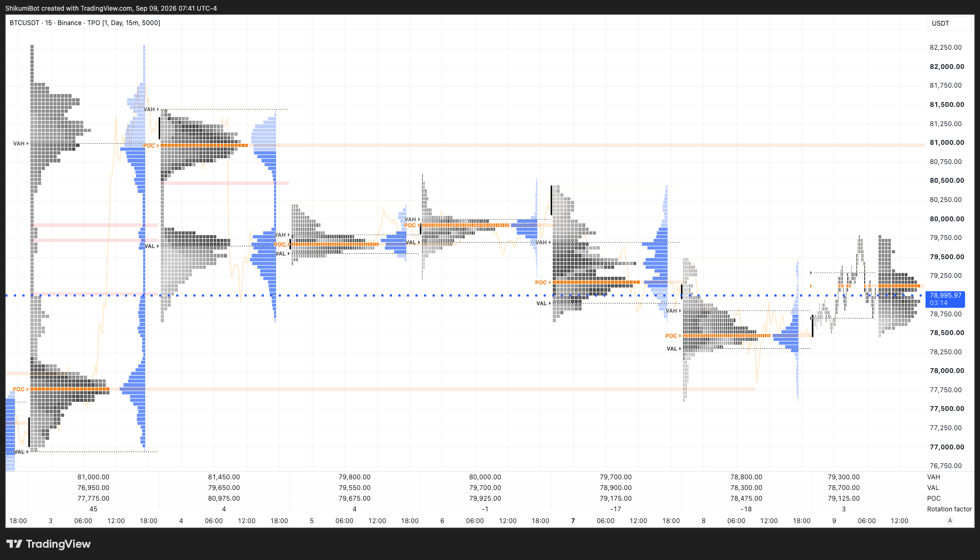This screenshot has height=560, width=980.
Task: Click date 5 on the time axis
Action: pyautogui.click(x=312, y=520)
